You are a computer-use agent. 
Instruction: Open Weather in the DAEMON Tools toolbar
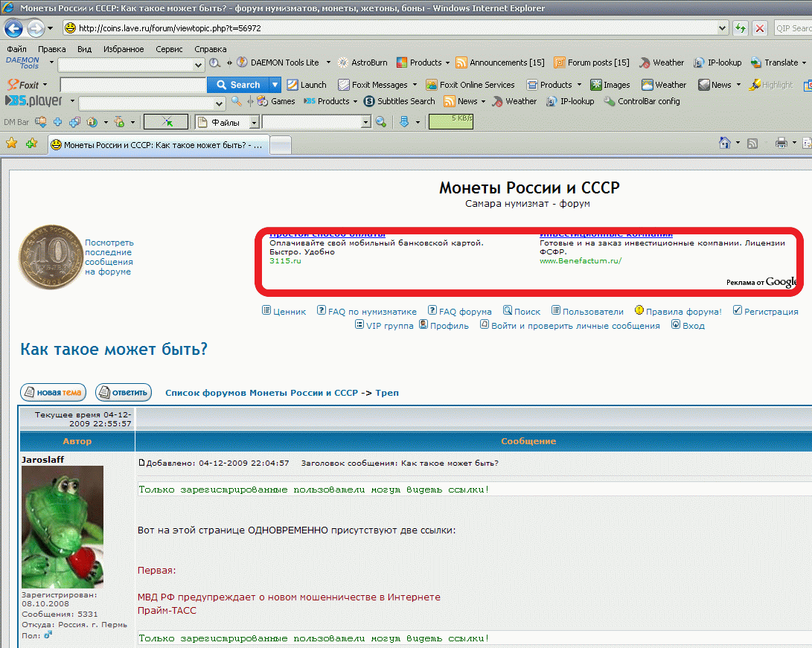(662, 62)
